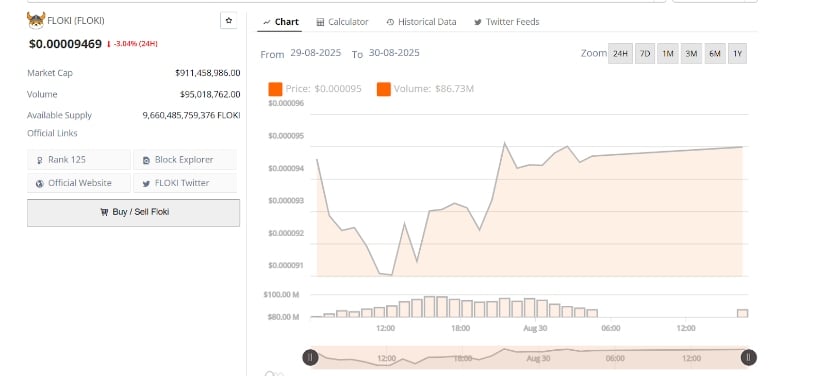Click the Market Cap value $911,458,986.00
The image size is (825, 376).
(x=208, y=73)
